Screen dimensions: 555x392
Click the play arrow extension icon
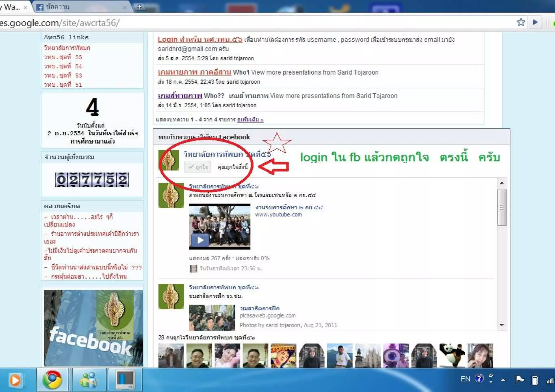[x=535, y=22]
